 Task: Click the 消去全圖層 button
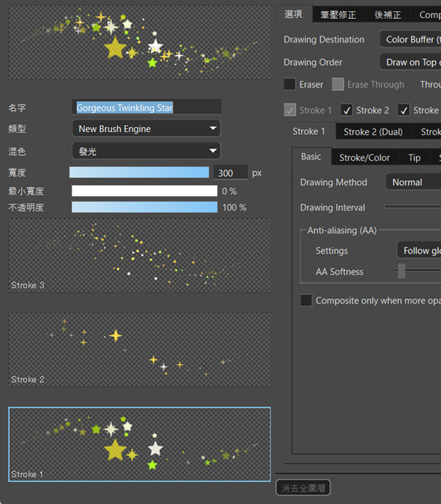(303, 488)
